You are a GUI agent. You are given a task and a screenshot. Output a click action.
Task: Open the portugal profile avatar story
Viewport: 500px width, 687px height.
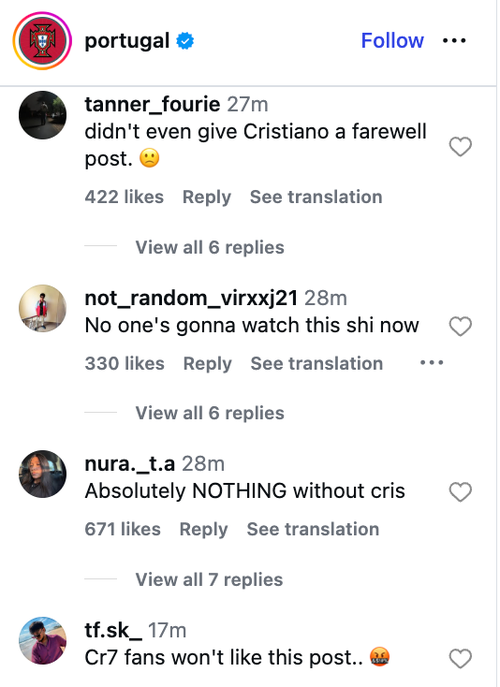[42, 41]
